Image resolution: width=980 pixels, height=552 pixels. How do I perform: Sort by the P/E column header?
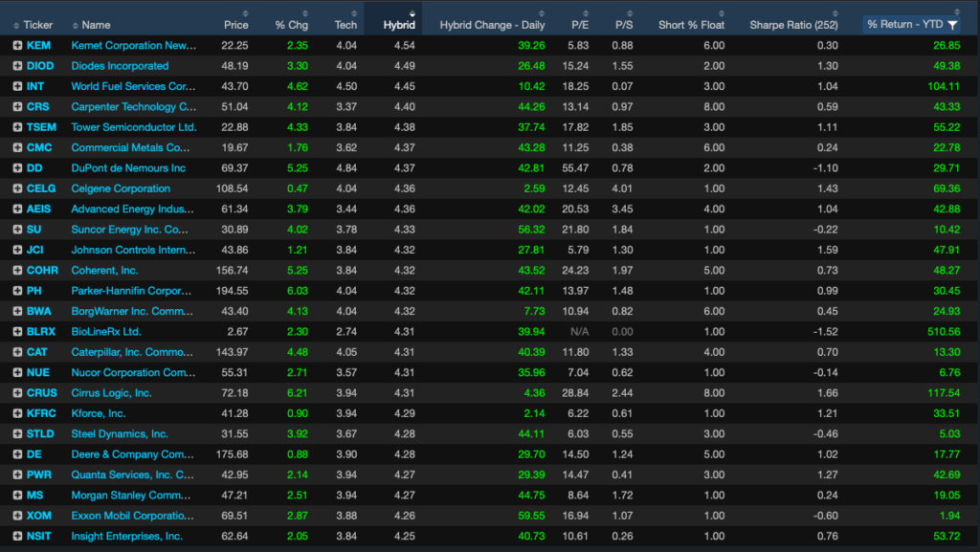click(580, 25)
